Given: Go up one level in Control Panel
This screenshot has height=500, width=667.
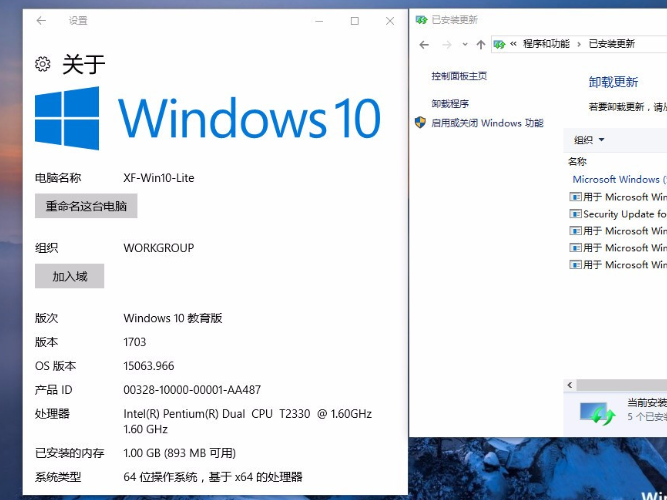Looking at the screenshot, I should [x=481, y=44].
